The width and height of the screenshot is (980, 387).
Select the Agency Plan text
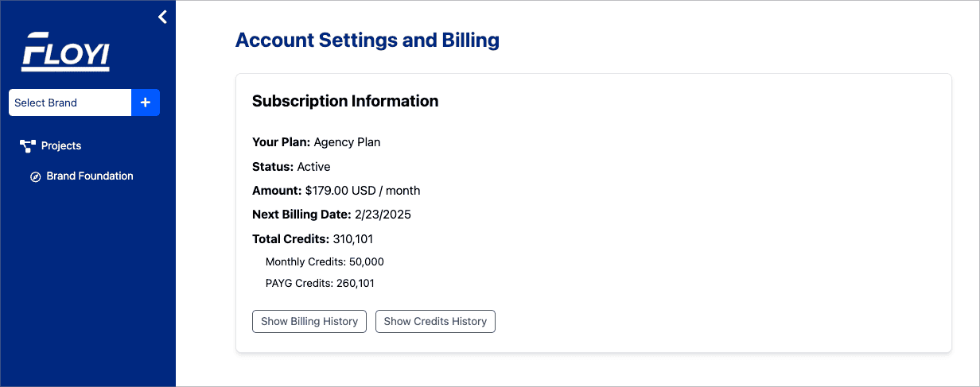coord(347,142)
